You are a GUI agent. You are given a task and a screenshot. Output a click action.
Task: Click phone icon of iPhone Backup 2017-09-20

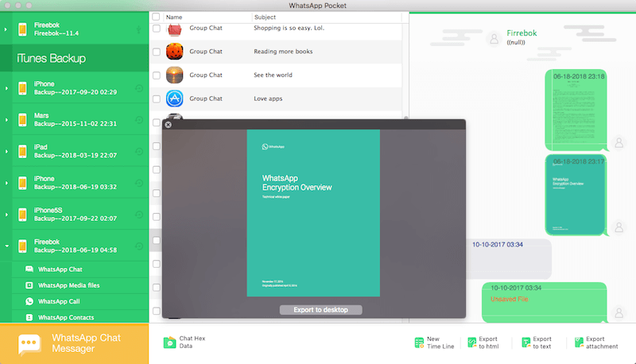pos(23,88)
